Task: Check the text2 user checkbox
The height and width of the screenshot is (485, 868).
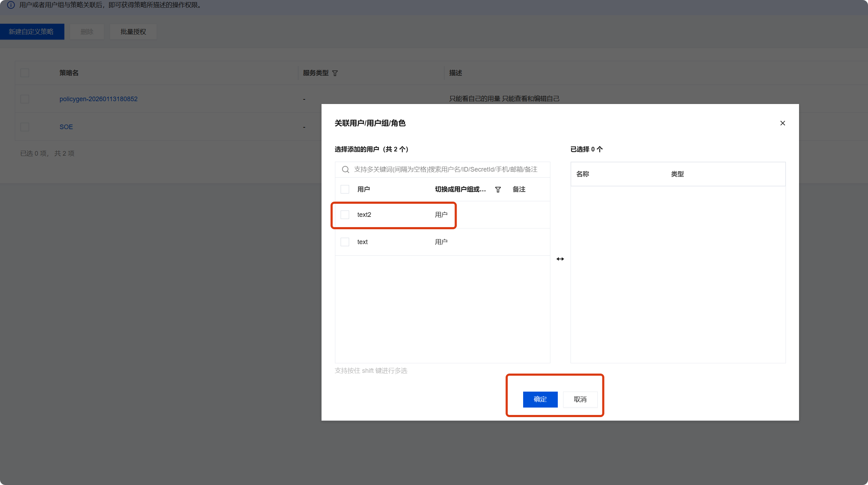Action: [x=345, y=215]
